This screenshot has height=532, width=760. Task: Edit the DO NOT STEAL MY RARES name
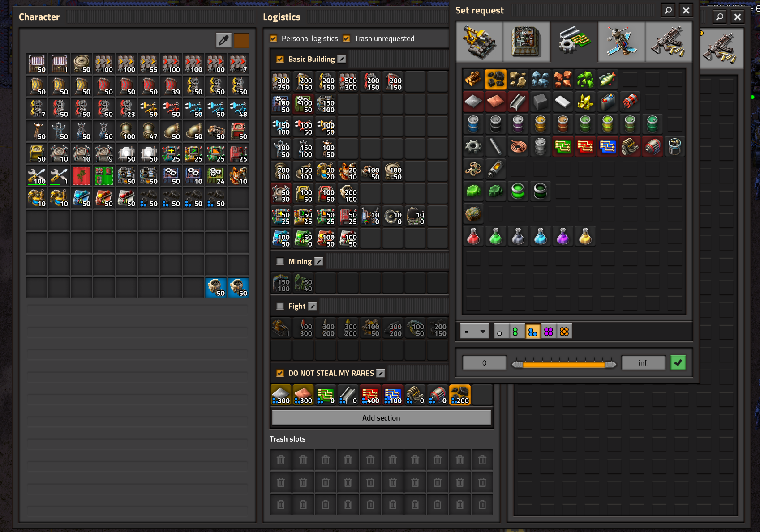(381, 373)
